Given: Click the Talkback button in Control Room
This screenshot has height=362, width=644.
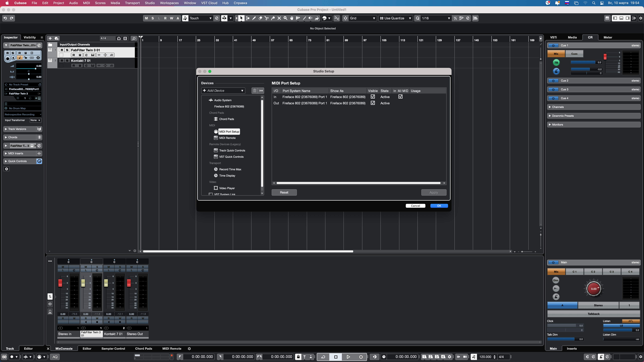Looking at the screenshot, I should [594, 314].
